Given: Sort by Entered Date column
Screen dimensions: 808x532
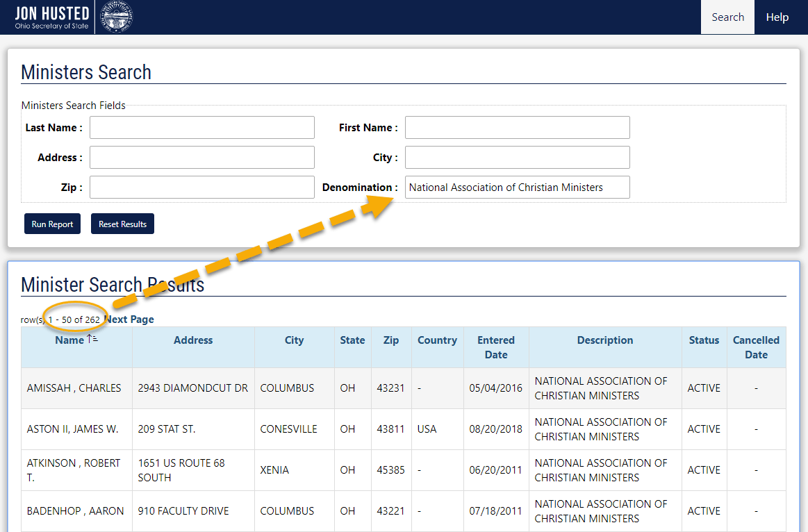Looking at the screenshot, I should click(x=496, y=347).
